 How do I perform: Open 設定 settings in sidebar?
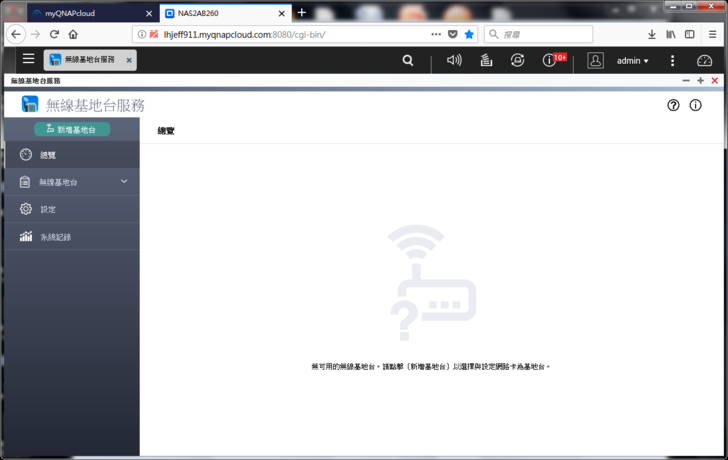click(72, 209)
